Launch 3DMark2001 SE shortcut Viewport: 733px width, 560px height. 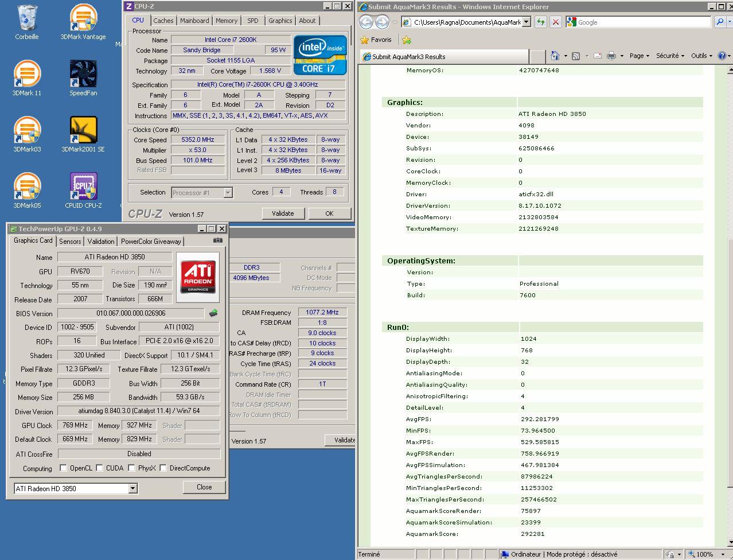pyautogui.click(x=83, y=134)
